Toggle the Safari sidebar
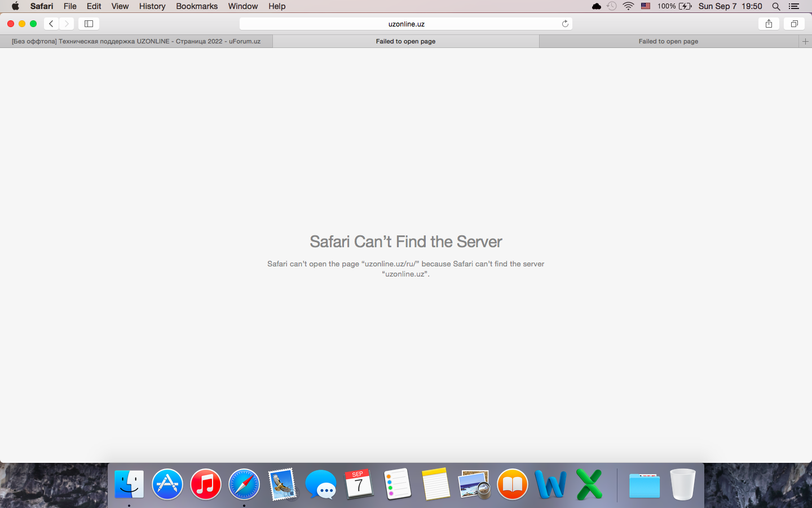 (89, 24)
